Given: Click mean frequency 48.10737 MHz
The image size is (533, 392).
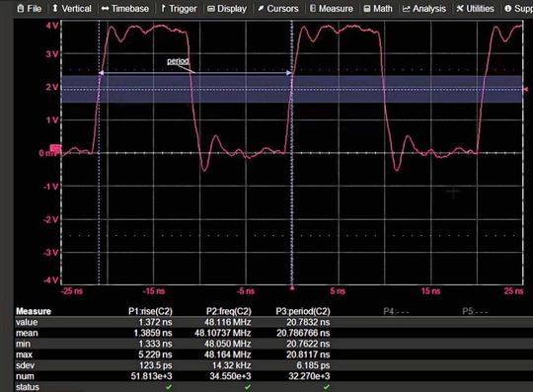Looking at the screenshot, I should [x=223, y=333].
